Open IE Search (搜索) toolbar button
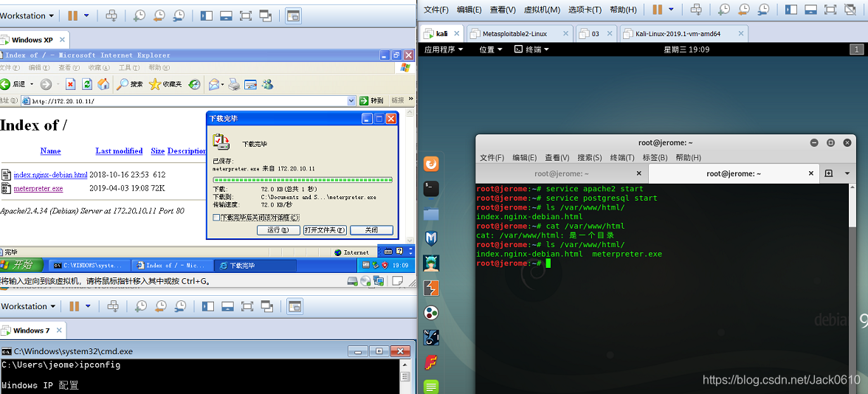The height and width of the screenshot is (394, 868). [x=130, y=84]
